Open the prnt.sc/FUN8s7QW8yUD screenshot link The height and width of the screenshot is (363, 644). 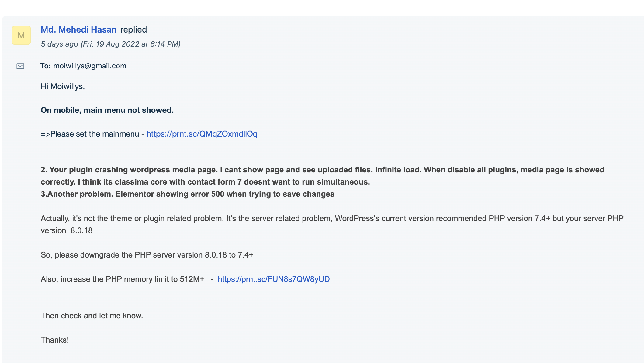tap(274, 279)
